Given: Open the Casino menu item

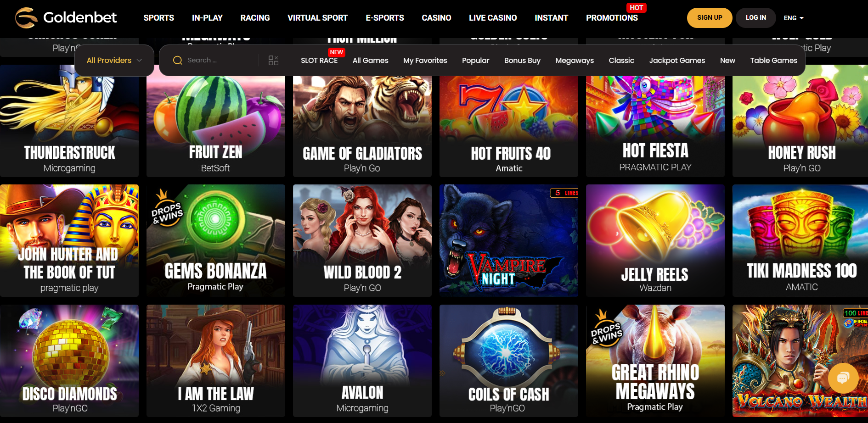Looking at the screenshot, I should click(436, 18).
